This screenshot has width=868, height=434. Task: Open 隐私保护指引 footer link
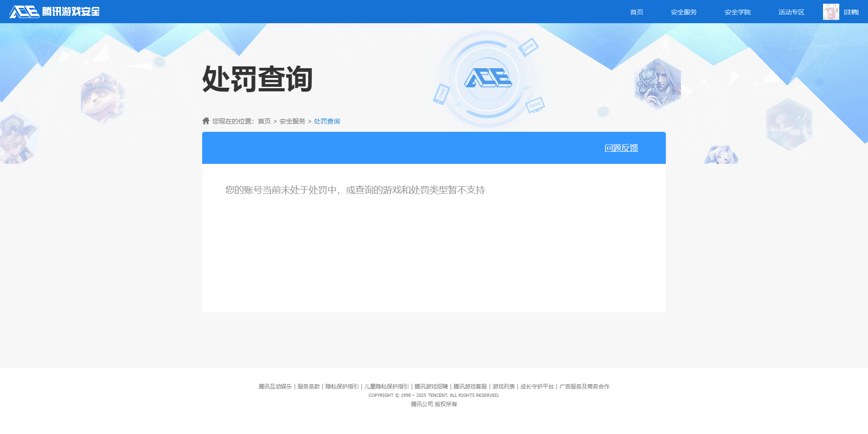342,386
